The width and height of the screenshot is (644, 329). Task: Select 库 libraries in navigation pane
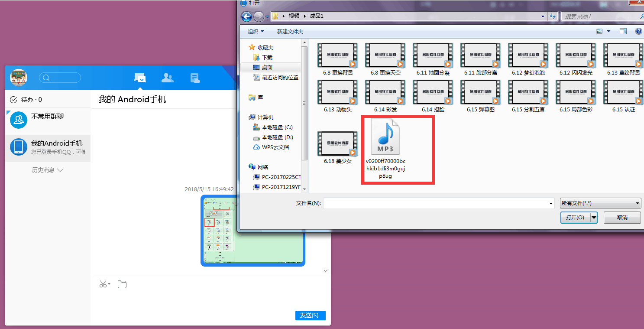(256, 98)
